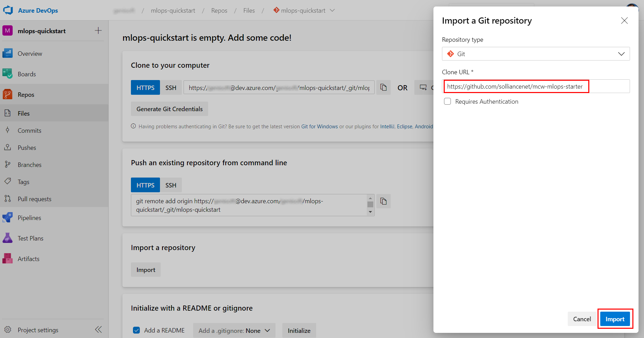Open the Pipelines sidebar icon
Screen dimensions: 644x338
click(x=8, y=218)
